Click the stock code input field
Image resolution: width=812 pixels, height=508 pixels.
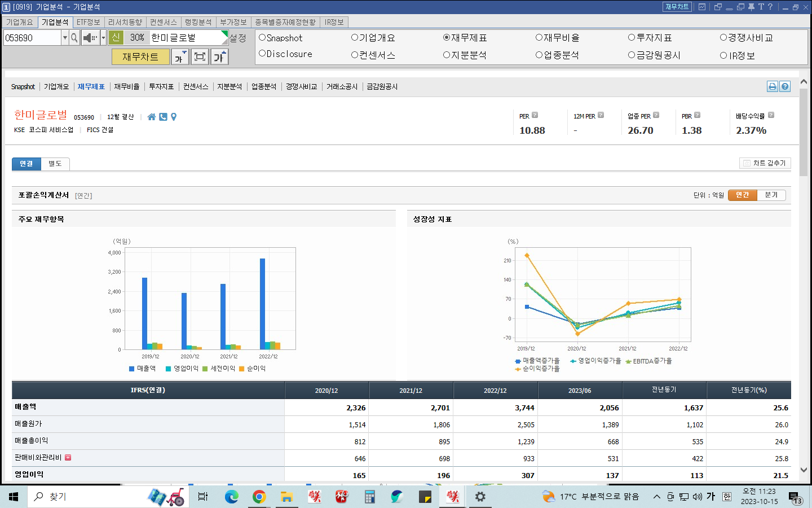32,38
